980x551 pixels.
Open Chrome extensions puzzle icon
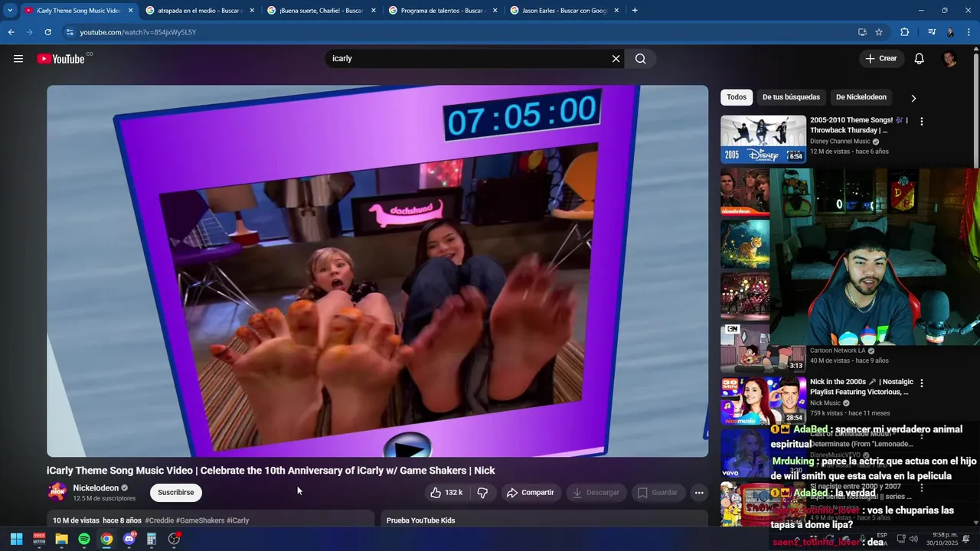coord(905,32)
